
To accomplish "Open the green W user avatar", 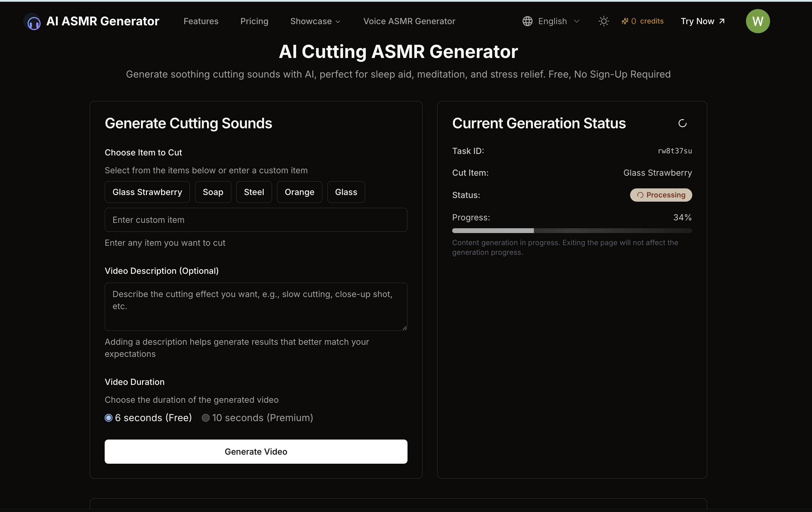I will coord(757,21).
